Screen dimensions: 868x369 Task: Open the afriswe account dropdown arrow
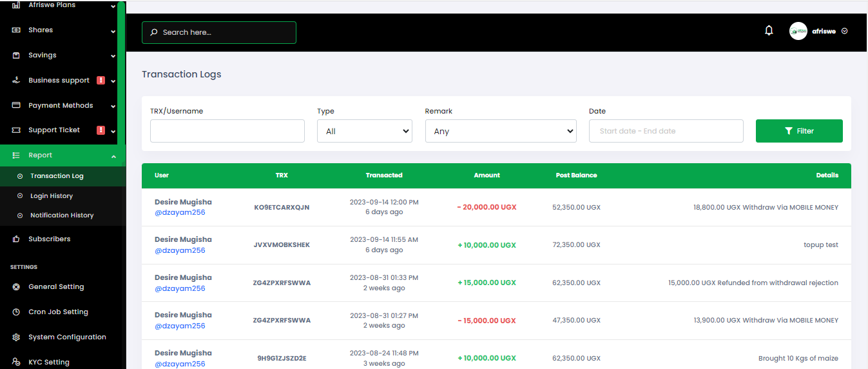[x=845, y=31]
